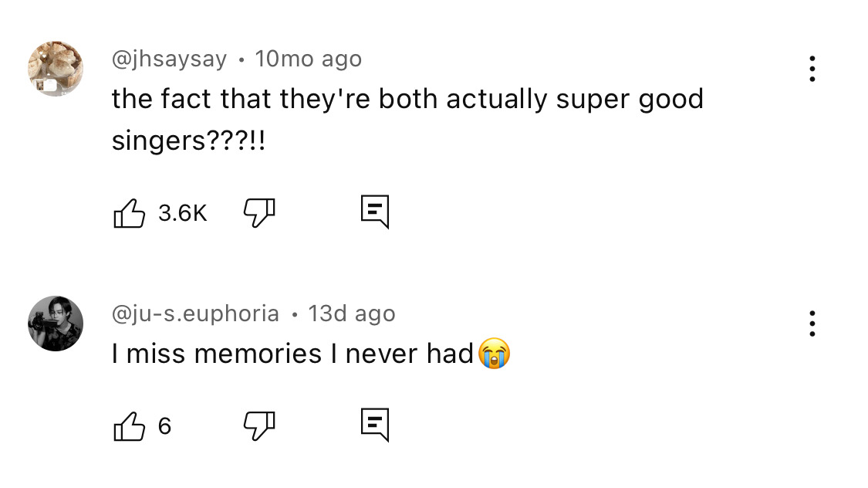Screen dimensions: 868x488
Task: Open @jhsaysay's profile picture
Action: tap(56, 69)
